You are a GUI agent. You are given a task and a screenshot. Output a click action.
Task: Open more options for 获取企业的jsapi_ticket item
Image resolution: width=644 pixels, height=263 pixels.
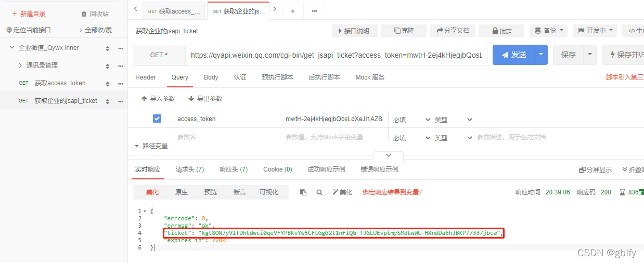point(121,101)
